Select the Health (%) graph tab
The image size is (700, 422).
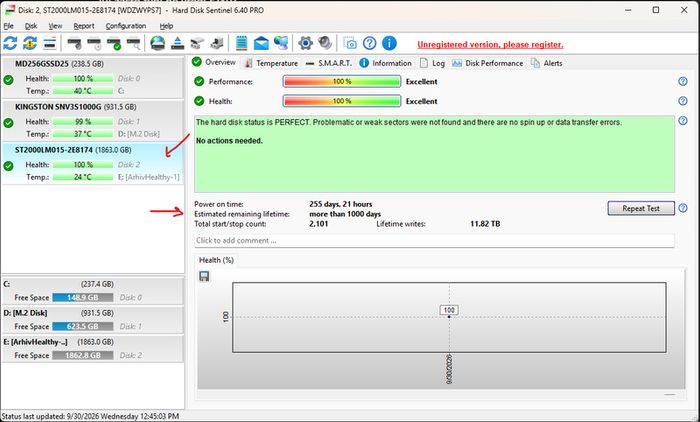[216, 260]
